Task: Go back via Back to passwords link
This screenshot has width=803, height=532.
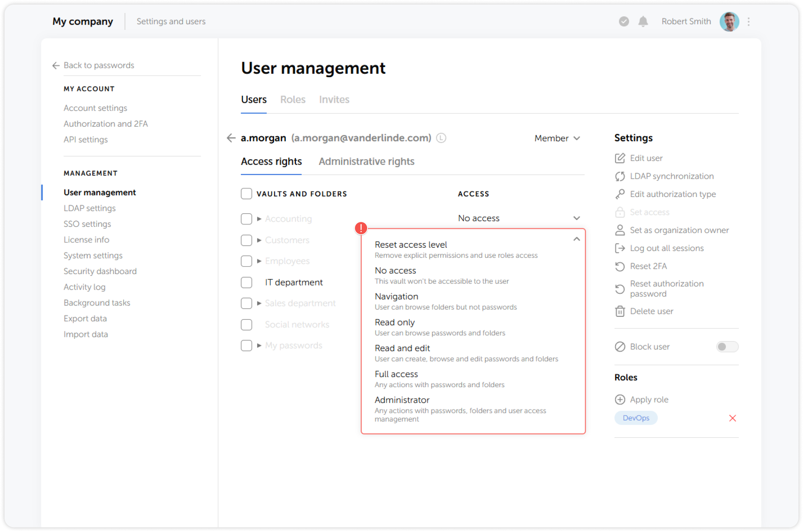Action: [x=99, y=65]
